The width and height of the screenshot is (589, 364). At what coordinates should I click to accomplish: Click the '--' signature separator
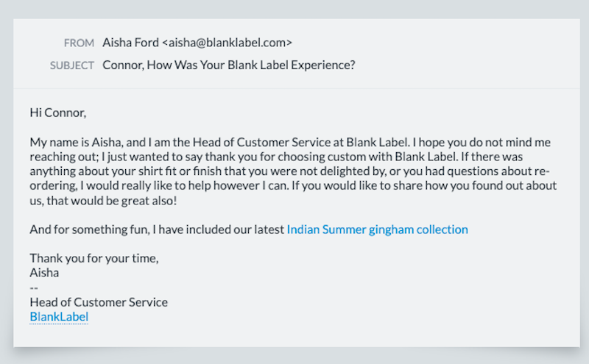click(34, 288)
